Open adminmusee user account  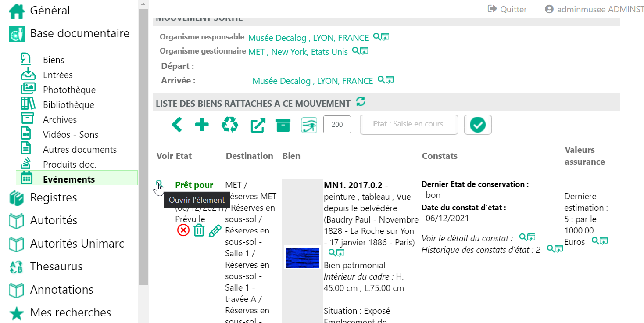point(594,9)
